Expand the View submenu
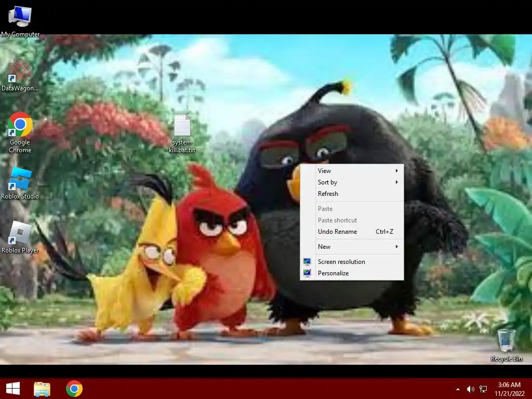The width and height of the screenshot is (532, 399). tap(352, 170)
